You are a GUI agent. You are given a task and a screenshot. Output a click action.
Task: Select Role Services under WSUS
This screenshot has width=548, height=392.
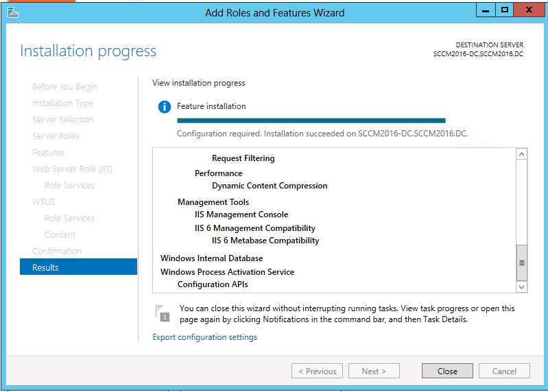69,218
